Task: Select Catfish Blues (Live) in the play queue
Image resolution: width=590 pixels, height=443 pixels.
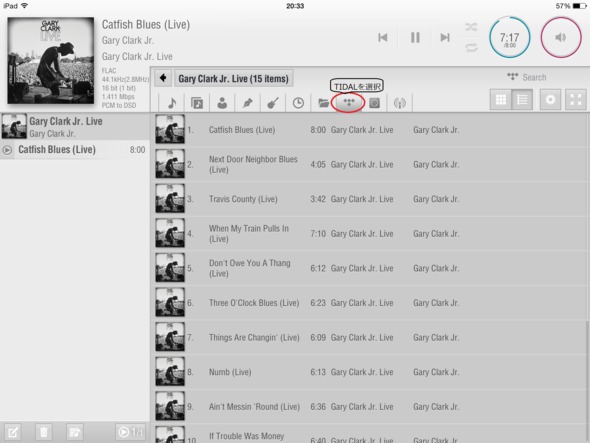Action: [x=75, y=149]
